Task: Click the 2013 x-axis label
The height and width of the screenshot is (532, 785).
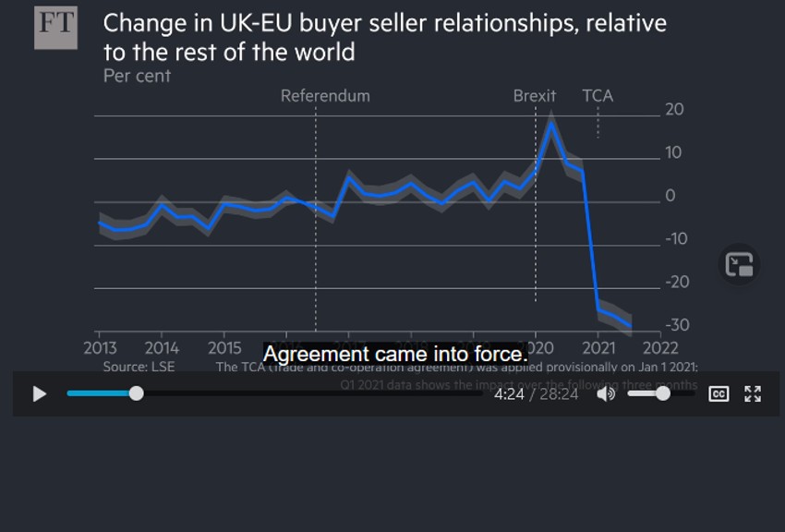Action: 100,347
